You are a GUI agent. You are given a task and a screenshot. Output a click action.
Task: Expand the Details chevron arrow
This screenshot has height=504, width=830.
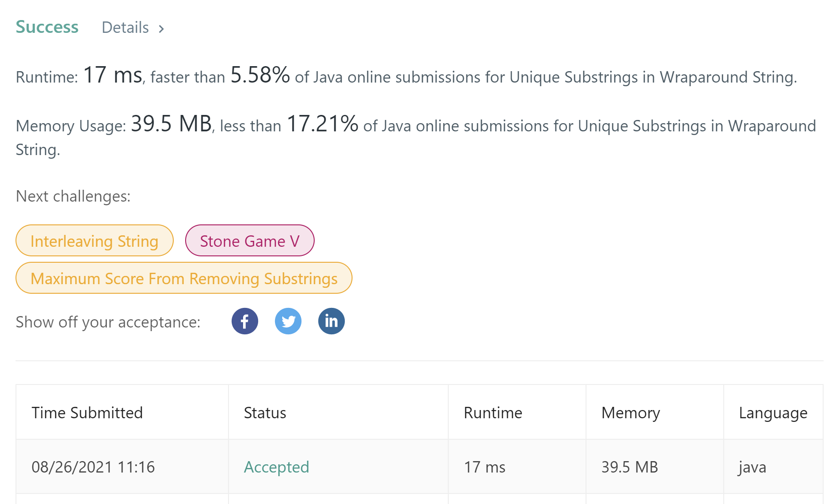161,29
